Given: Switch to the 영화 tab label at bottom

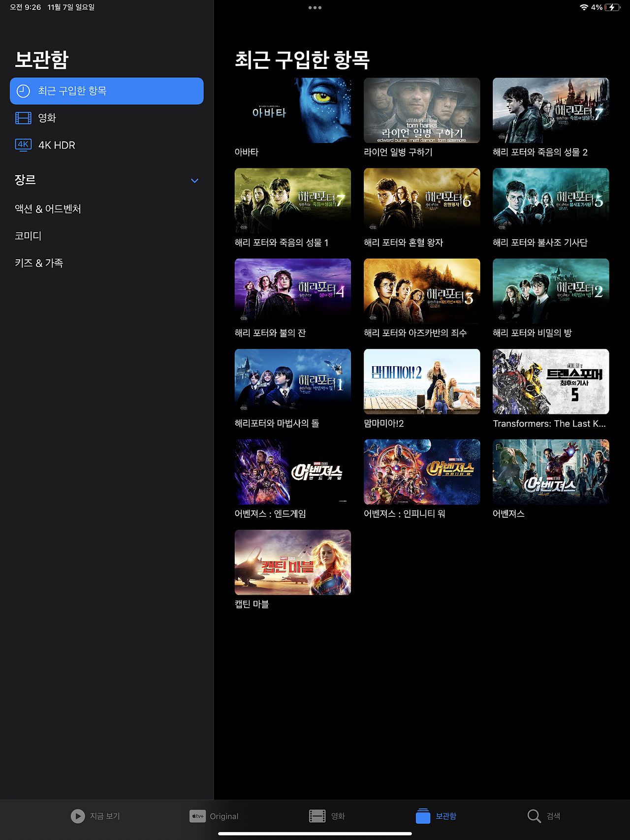Looking at the screenshot, I should 338,816.
